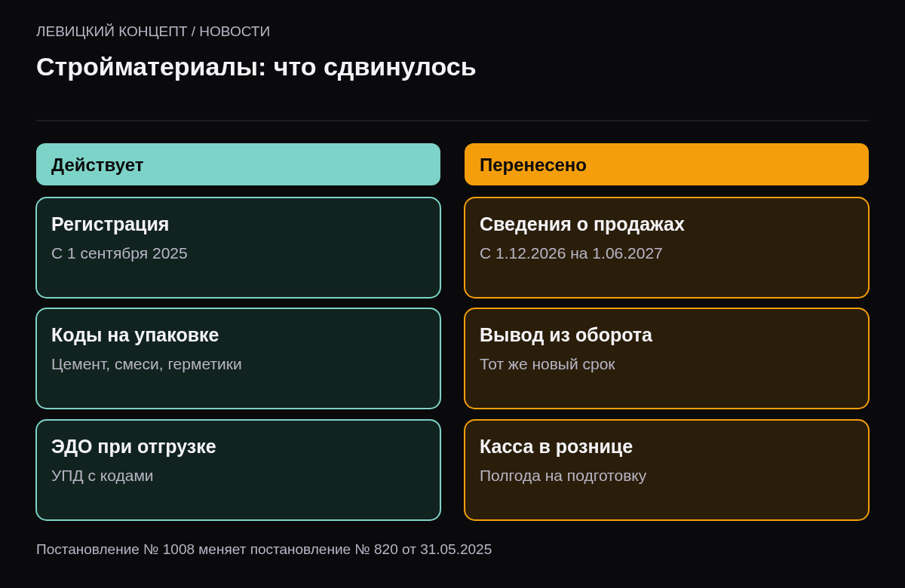This screenshot has height=588, width=905.
Task: Open the 'ЭДО при отгрузке' card
Action: pos(238,470)
